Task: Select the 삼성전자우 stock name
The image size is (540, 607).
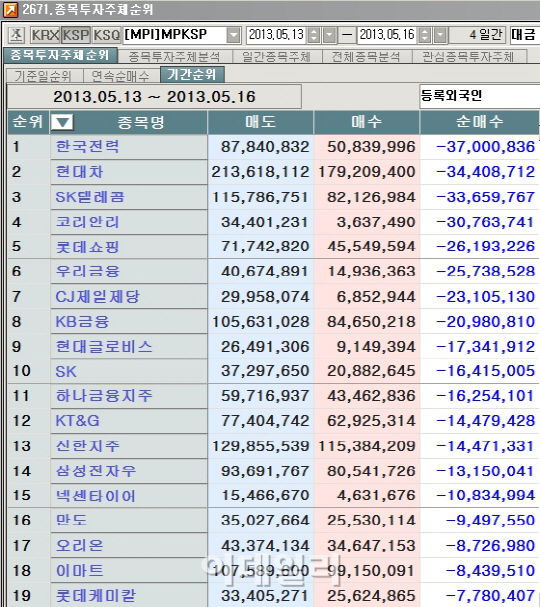Action: pos(96,471)
